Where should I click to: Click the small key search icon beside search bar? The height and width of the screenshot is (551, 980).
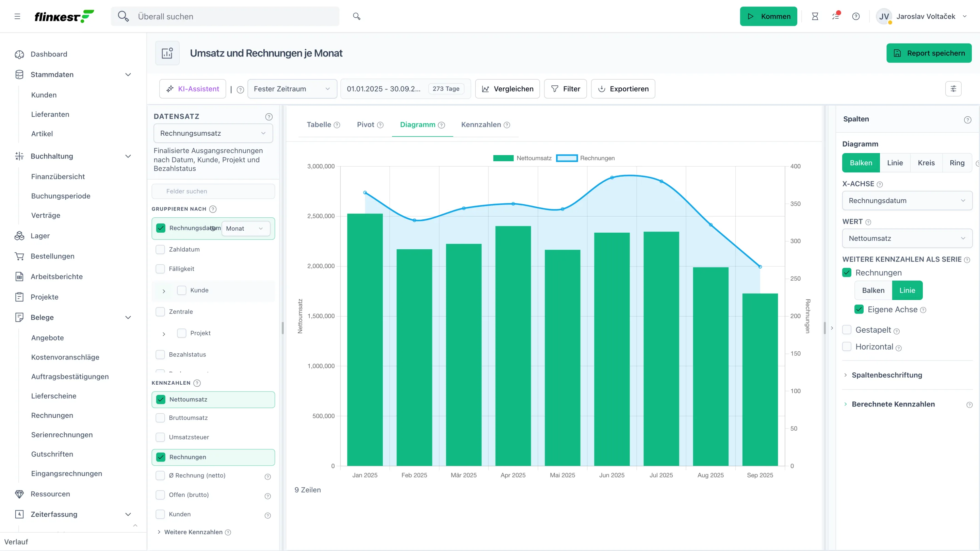[x=357, y=16]
